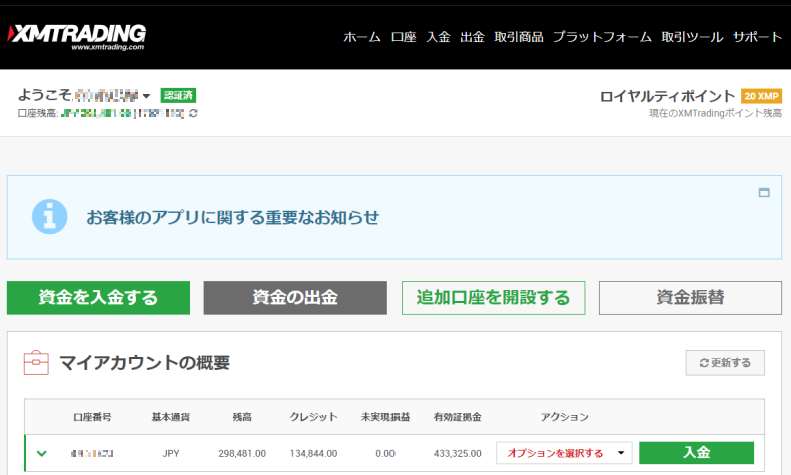Click the unrealized profit value 0.00
The height and width of the screenshot is (475, 791).
click(x=385, y=453)
